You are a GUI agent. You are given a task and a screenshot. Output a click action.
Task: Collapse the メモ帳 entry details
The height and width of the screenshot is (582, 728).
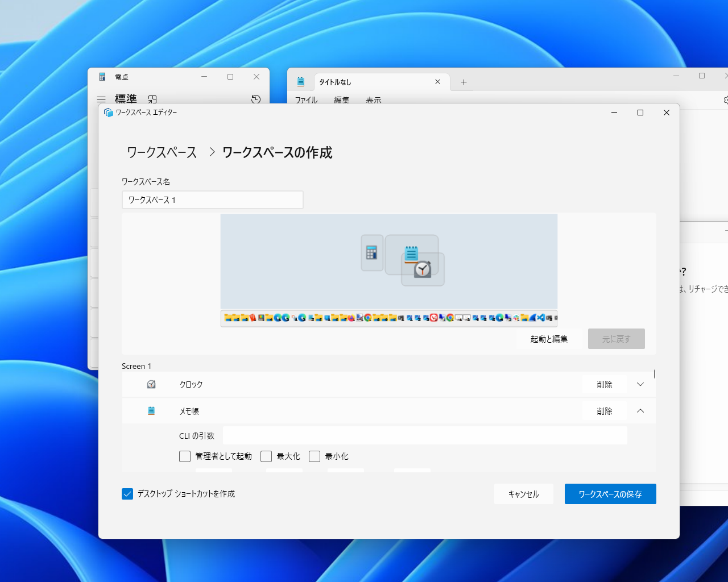[x=640, y=411]
